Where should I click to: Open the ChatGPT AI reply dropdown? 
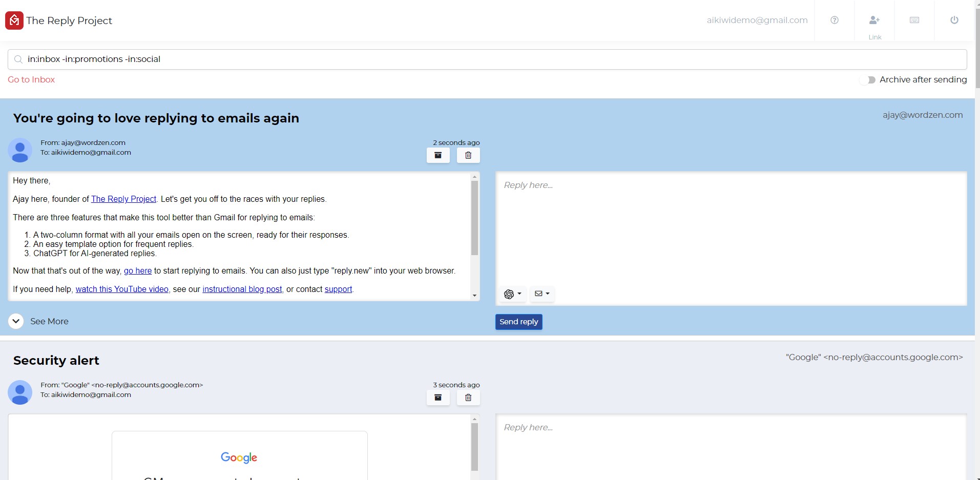[513, 294]
